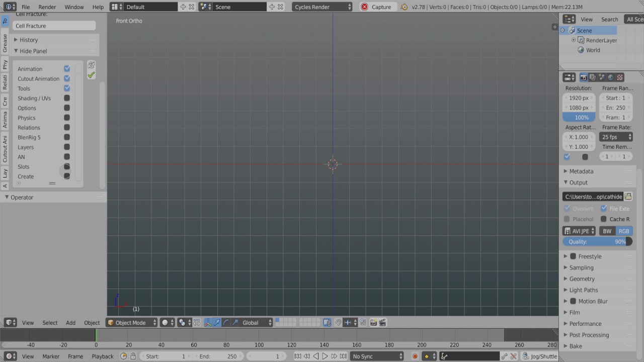Toggle the File Extensions checkbox
The width and height of the screenshot is (644, 362).
point(604,208)
